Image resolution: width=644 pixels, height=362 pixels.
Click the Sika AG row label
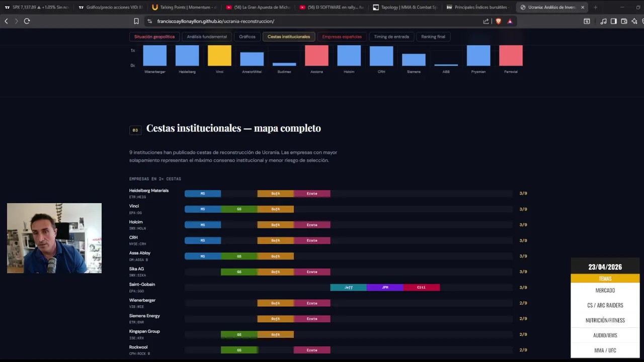click(x=137, y=269)
